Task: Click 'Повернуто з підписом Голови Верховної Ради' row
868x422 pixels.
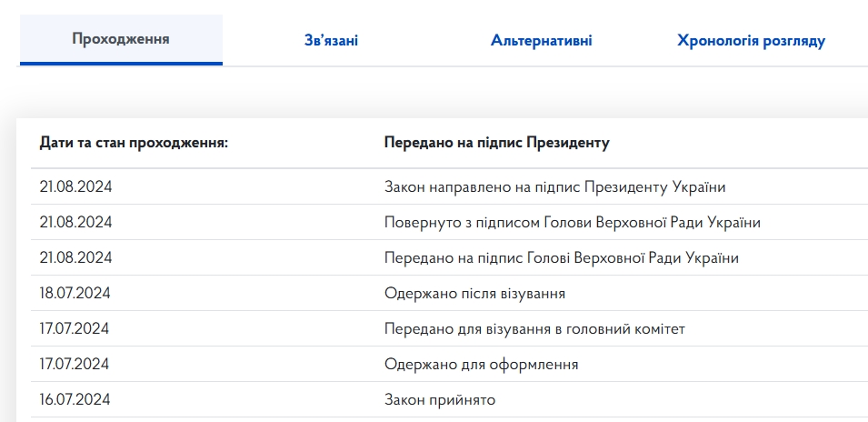Action: pyautogui.click(x=572, y=222)
